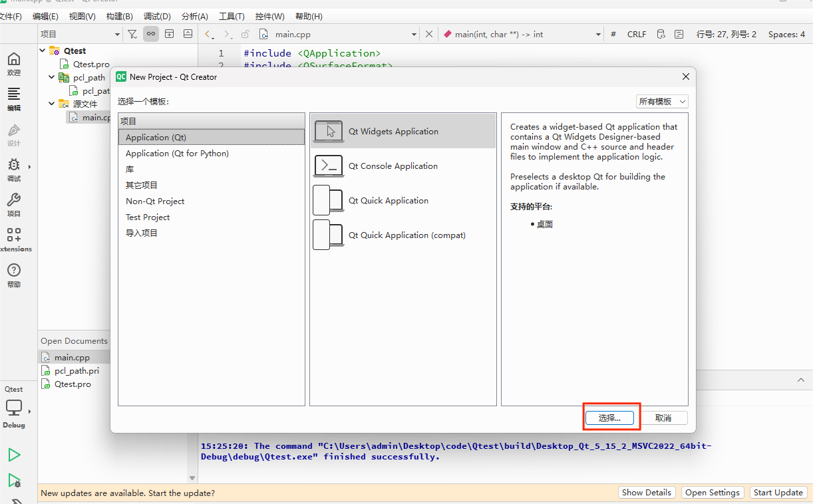The width and height of the screenshot is (813, 504).
Task: Click the # preprocessor directives icon
Action: pos(613,34)
